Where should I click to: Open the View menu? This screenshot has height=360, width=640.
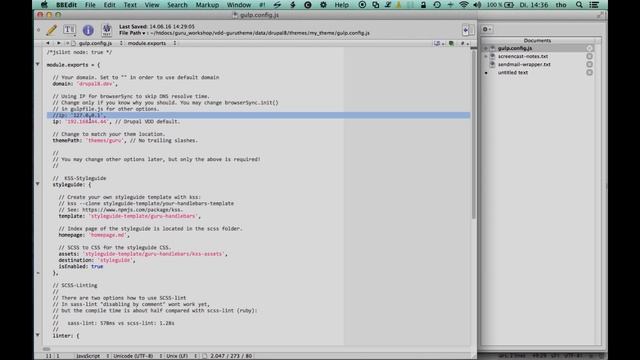(x=152, y=5)
